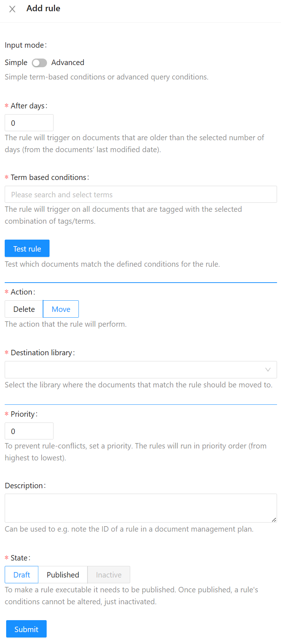This screenshot has height=644, width=281.
Task: Choose the Move action option
Action: click(x=61, y=309)
